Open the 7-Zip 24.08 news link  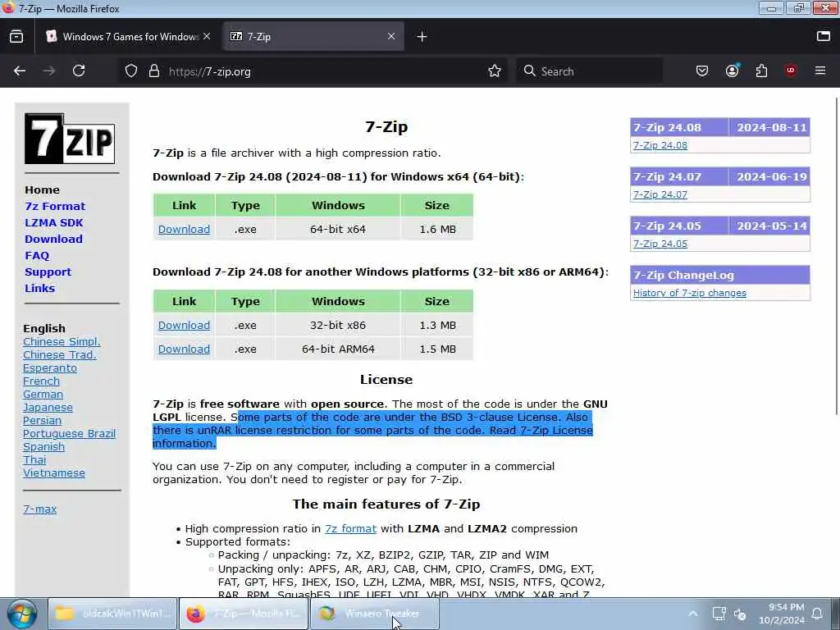(660, 145)
